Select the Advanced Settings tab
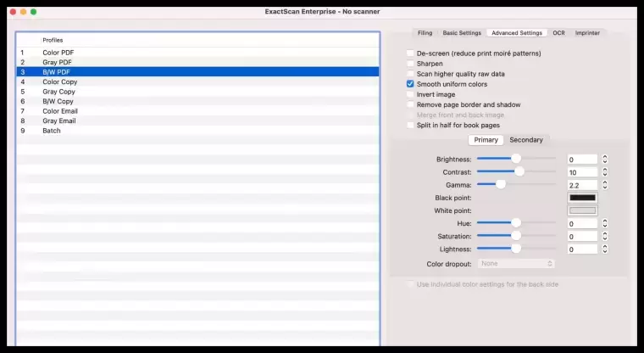The image size is (644, 353). click(x=517, y=33)
